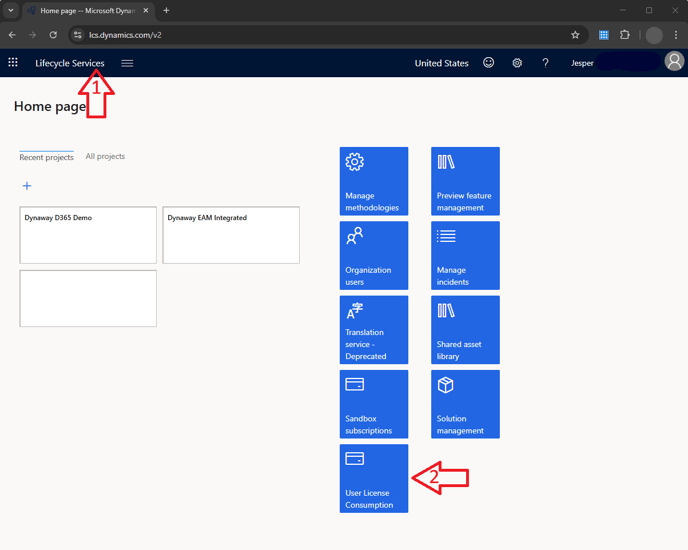This screenshot has height=550, width=688.
Task: Open the Manage incidents tile
Action: [x=465, y=255]
